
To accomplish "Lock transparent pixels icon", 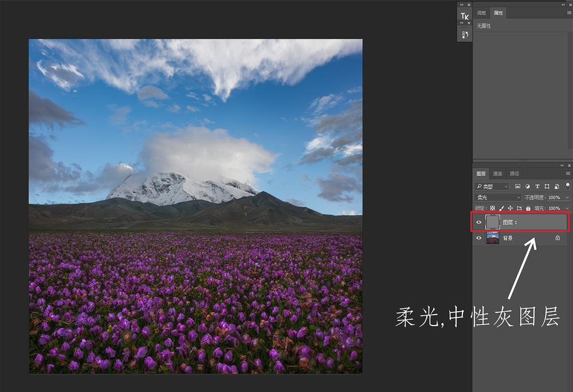I will [492, 208].
